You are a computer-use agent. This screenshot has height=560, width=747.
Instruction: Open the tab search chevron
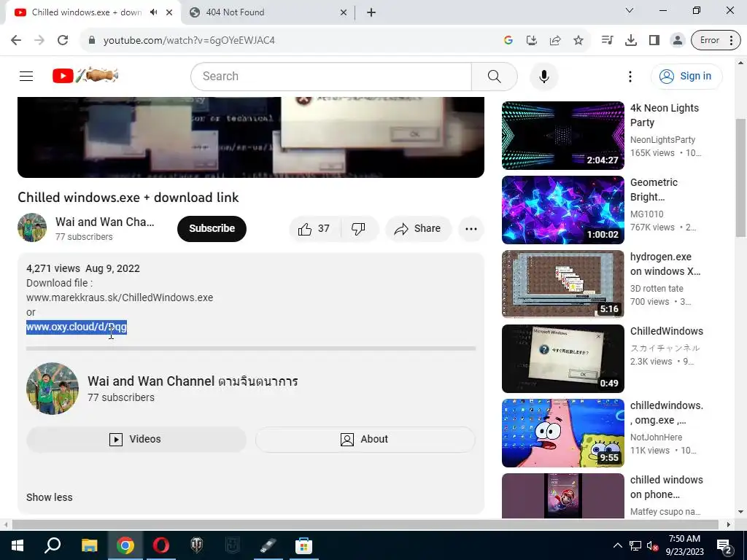click(x=630, y=10)
